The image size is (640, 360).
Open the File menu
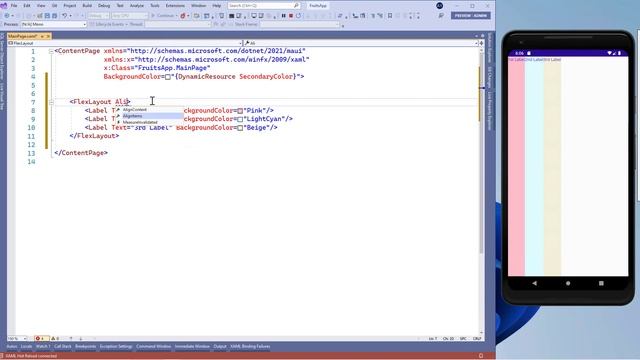14,6
